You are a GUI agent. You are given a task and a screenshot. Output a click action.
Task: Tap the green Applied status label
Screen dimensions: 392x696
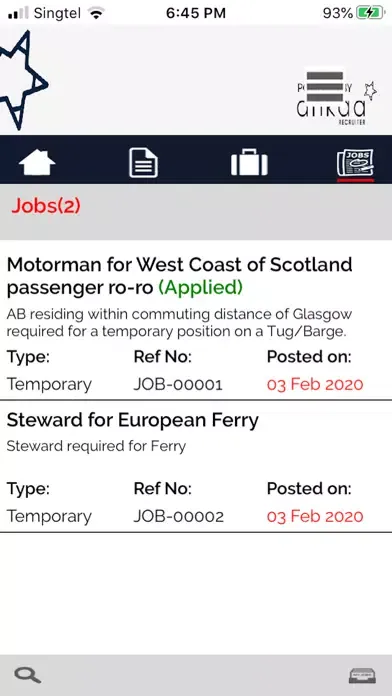200,288
